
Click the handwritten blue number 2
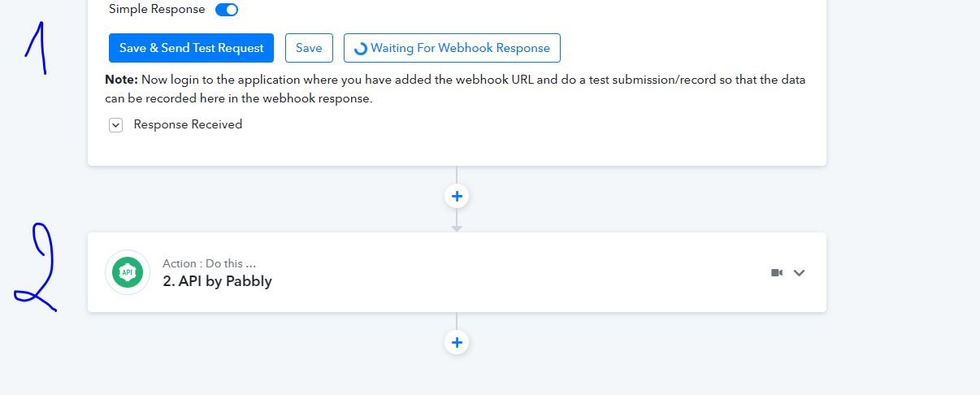[x=37, y=268]
